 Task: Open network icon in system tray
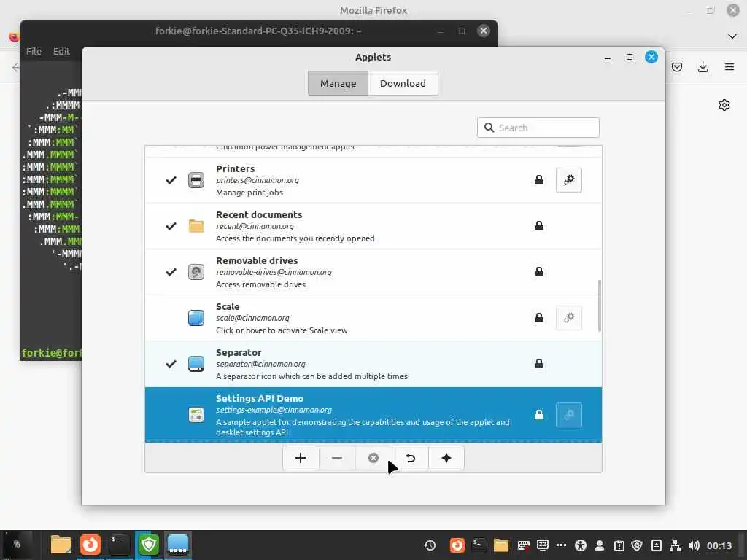click(x=675, y=545)
